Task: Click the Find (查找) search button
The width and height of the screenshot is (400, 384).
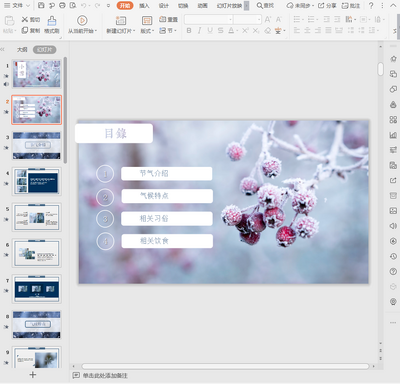Action: click(x=265, y=5)
